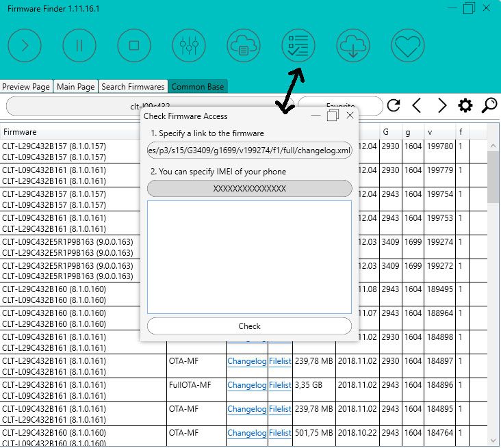The height and width of the screenshot is (448, 501).
Task: Open Filelist link for version 184897
Action: [280, 361]
